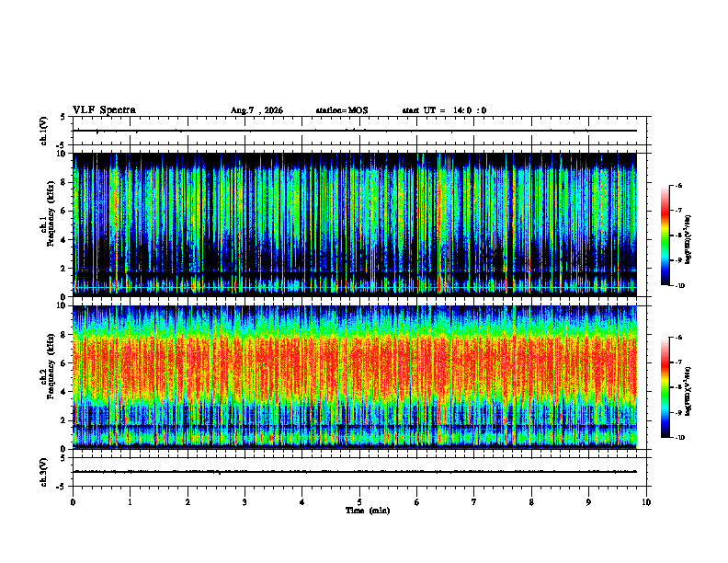Viewport: 728px width, 563px height.
Task: Click the ch.1 "Frequency (kHz)" axis label
Action: [x=49, y=213]
